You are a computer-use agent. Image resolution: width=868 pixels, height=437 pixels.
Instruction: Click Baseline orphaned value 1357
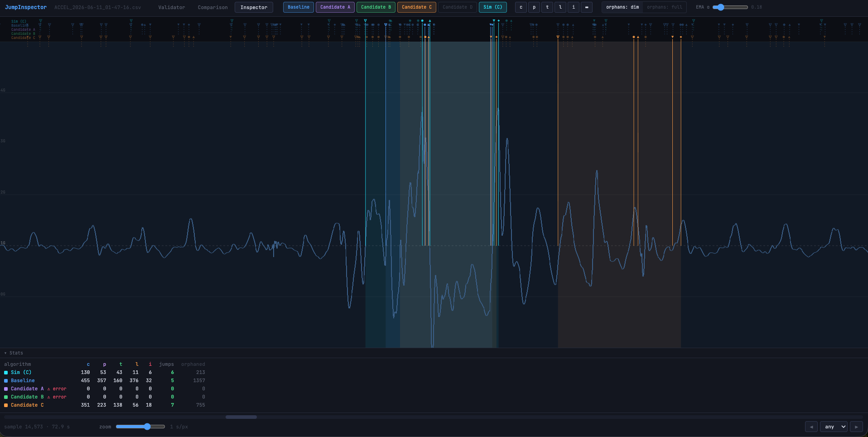tap(199, 381)
